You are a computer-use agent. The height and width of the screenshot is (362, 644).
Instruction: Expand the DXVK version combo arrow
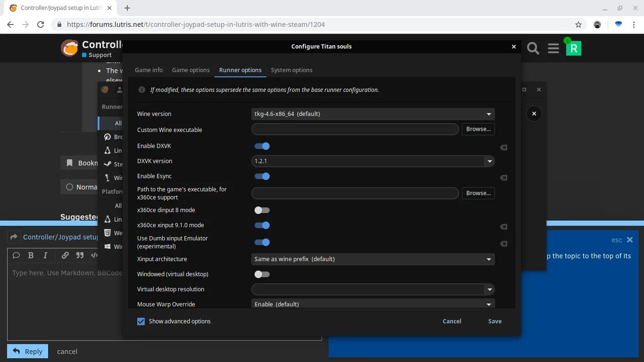489,161
